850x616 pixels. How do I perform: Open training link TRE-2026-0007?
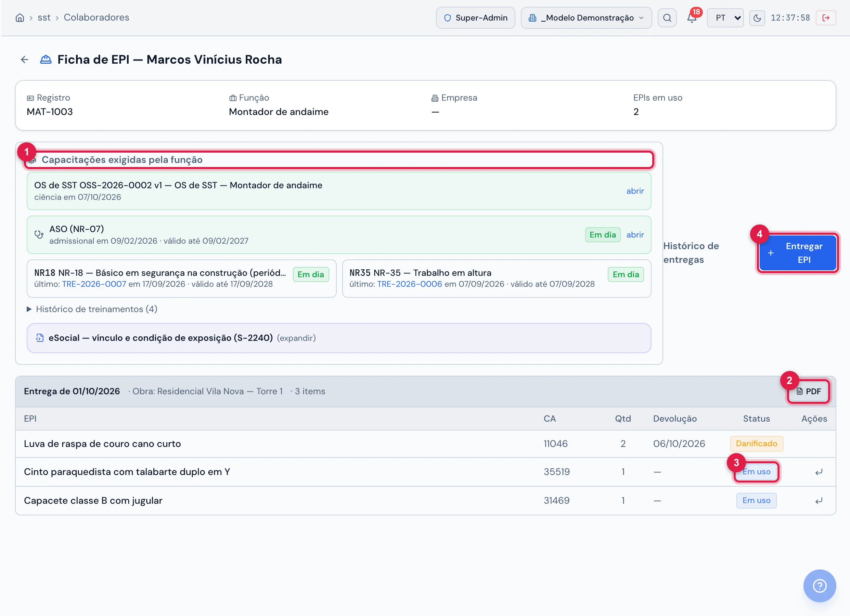tap(94, 284)
